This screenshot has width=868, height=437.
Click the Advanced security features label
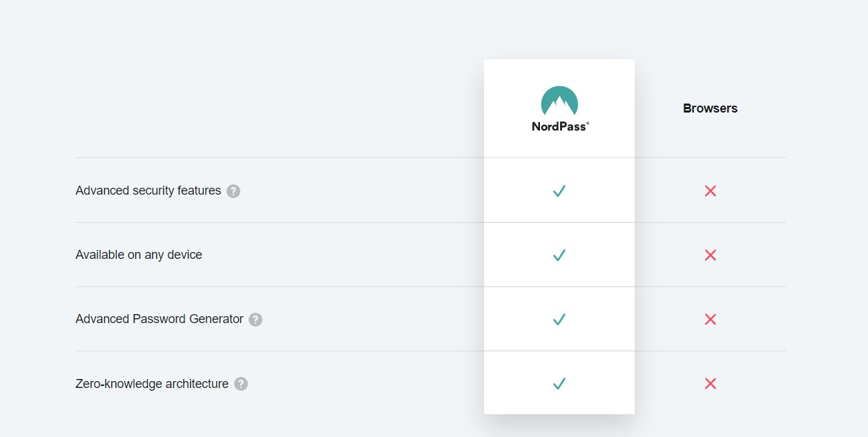148,191
